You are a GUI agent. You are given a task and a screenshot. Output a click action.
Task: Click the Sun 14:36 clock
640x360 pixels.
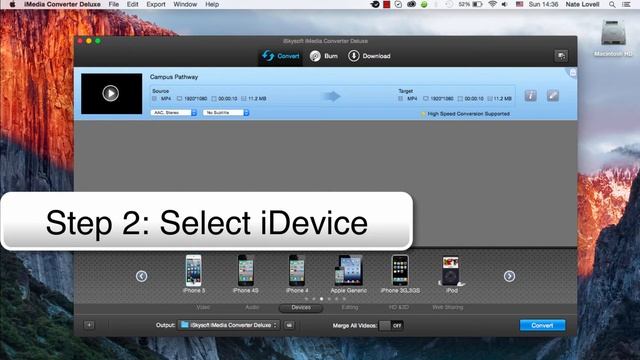543,4
